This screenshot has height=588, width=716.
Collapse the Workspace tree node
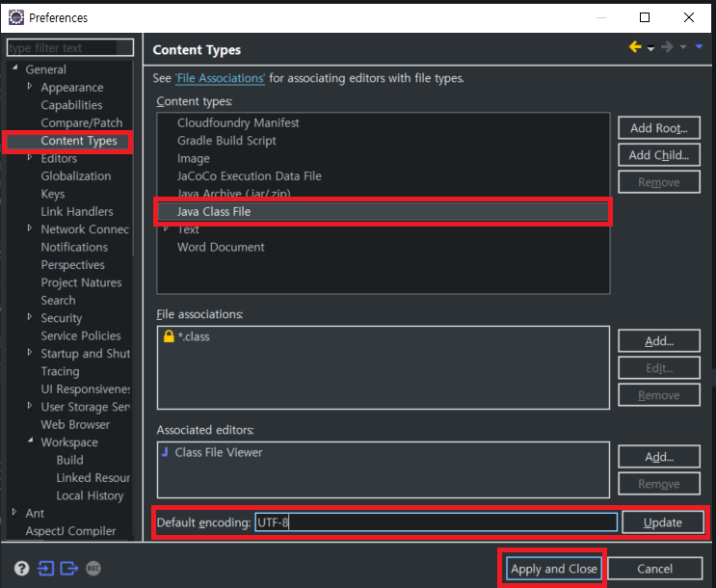pos(30,441)
